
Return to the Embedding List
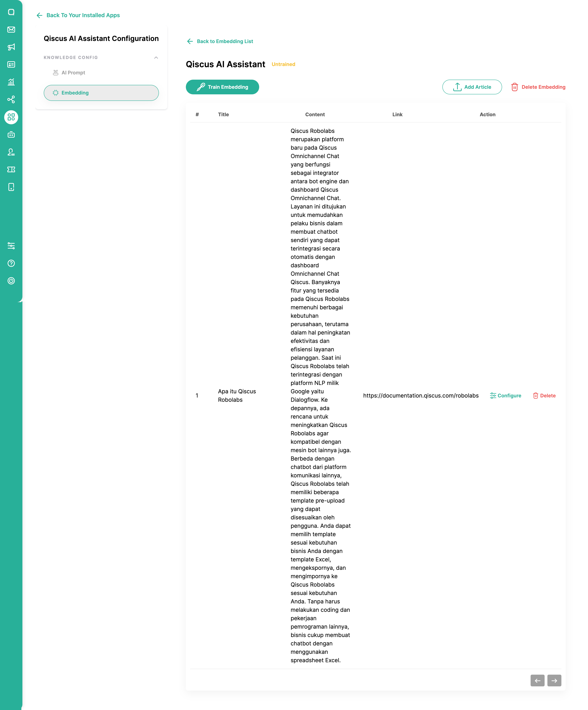tap(220, 41)
